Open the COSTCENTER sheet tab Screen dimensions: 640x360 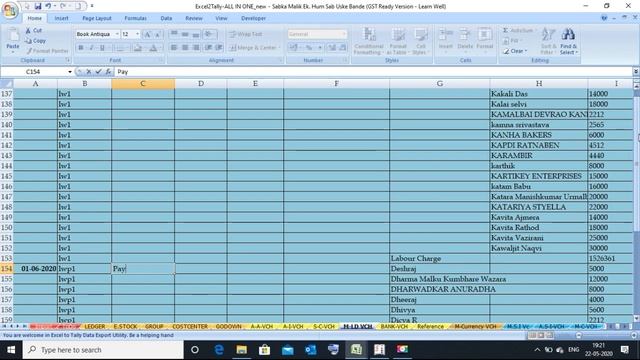190,327
